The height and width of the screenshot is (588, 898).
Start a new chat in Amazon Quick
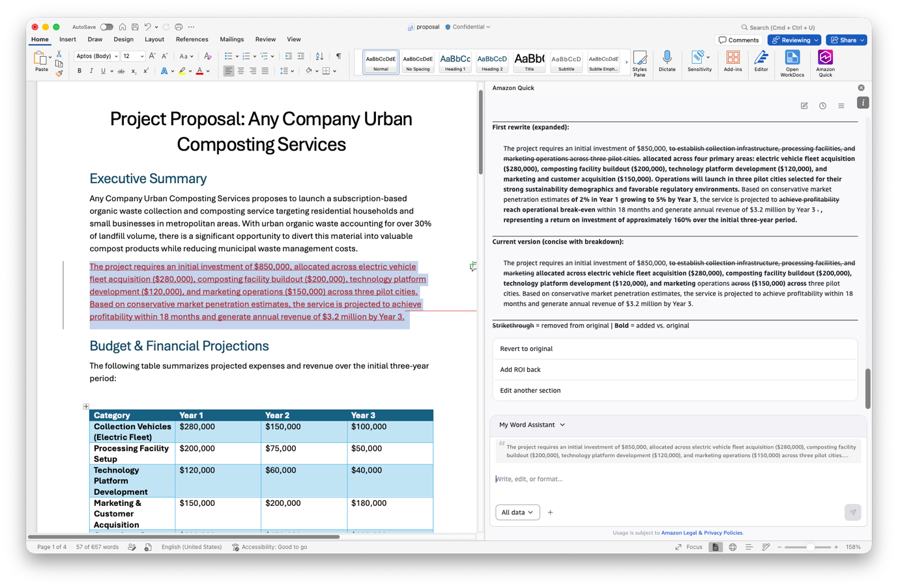tap(804, 105)
